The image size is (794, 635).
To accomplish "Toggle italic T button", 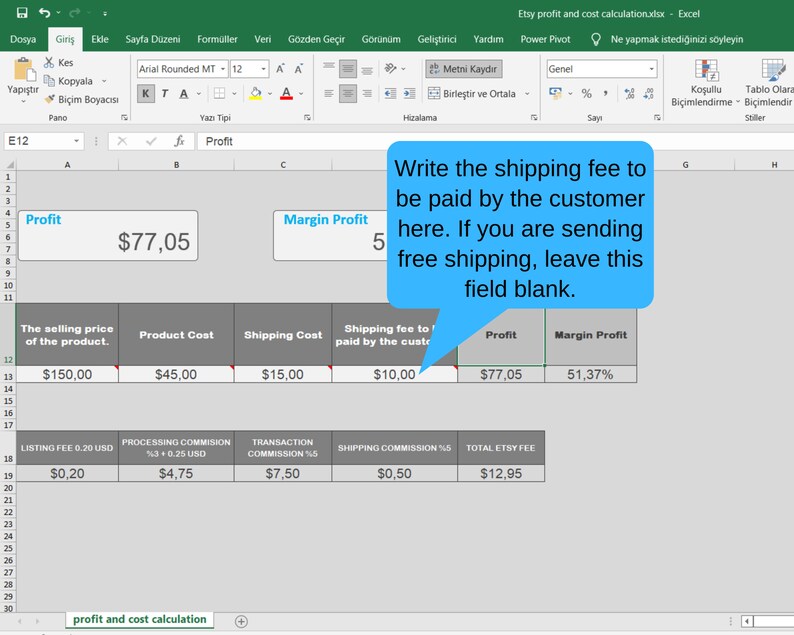I will coord(165,93).
